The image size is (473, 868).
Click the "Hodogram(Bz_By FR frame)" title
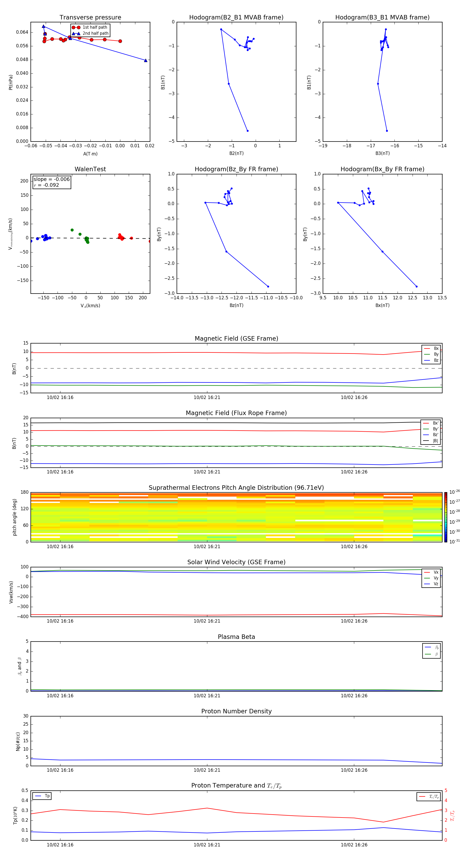click(236, 169)
